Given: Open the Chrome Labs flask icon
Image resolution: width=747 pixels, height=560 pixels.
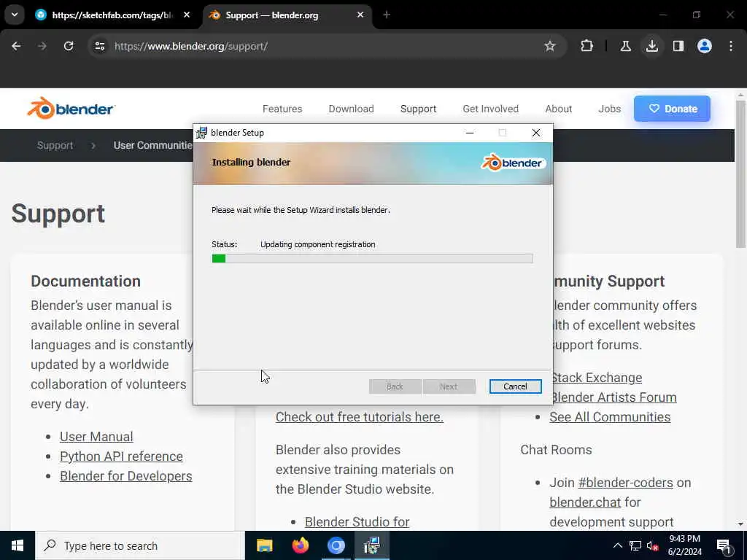Looking at the screenshot, I should tap(625, 46).
